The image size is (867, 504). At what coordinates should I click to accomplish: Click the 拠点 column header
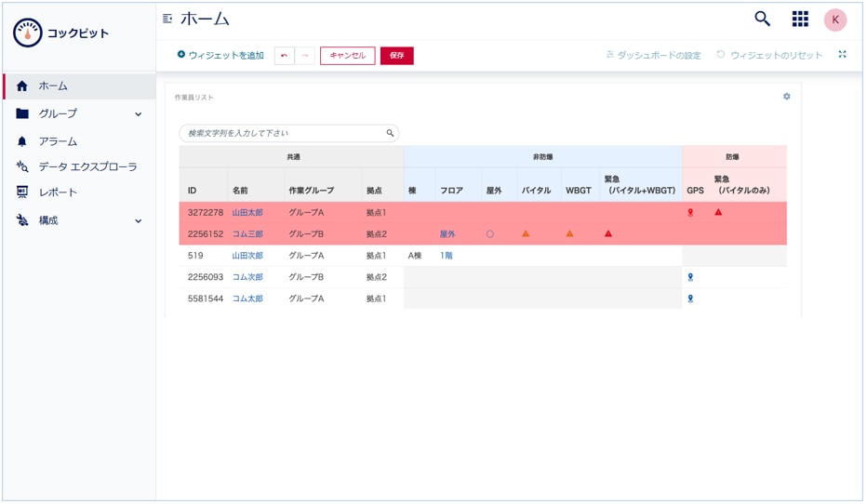pyautogui.click(x=374, y=190)
